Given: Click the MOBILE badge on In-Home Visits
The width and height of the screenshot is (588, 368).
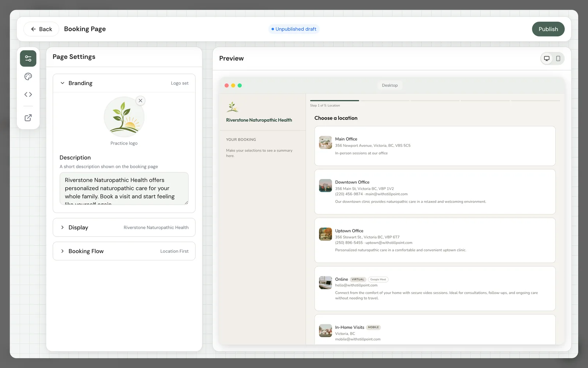Looking at the screenshot, I should pos(373,327).
